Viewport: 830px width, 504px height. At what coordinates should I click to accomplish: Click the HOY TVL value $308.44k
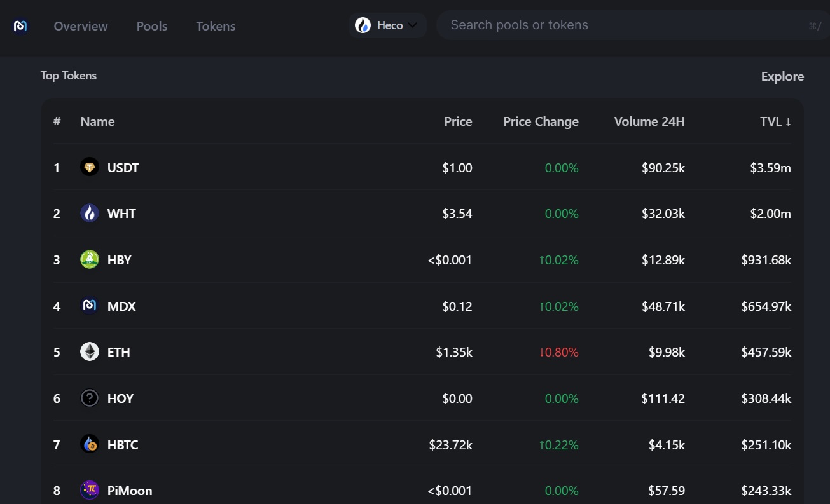(x=766, y=398)
